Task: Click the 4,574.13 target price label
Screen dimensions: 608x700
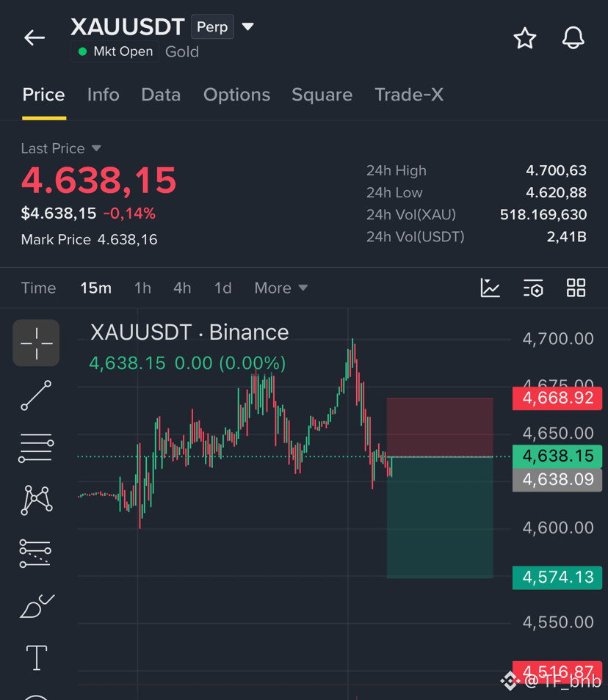Action: coord(557,577)
